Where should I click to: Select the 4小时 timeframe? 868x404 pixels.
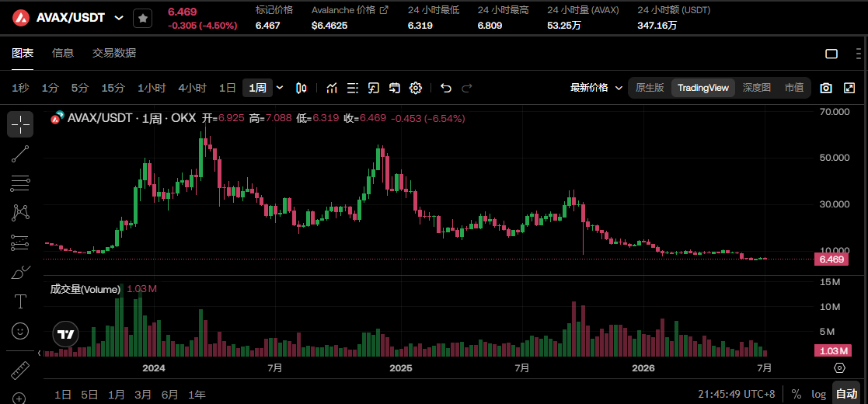(x=192, y=88)
